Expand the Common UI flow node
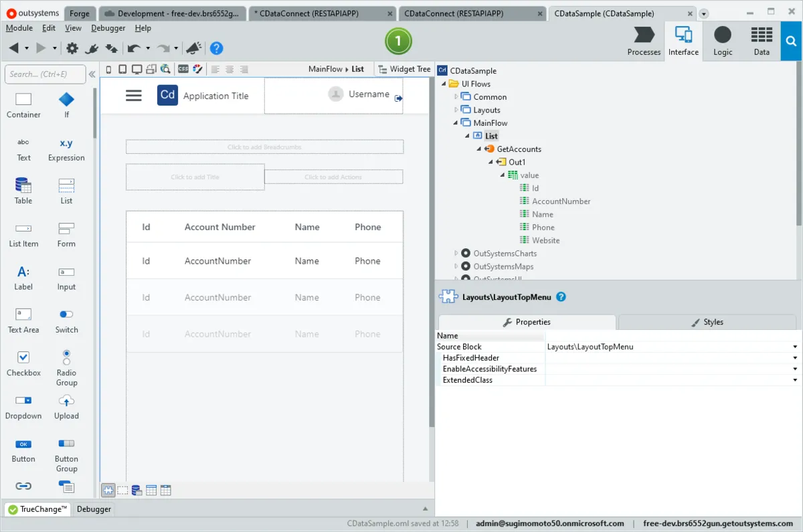The width and height of the screenshot is (803, 532). tap(456, 97)
